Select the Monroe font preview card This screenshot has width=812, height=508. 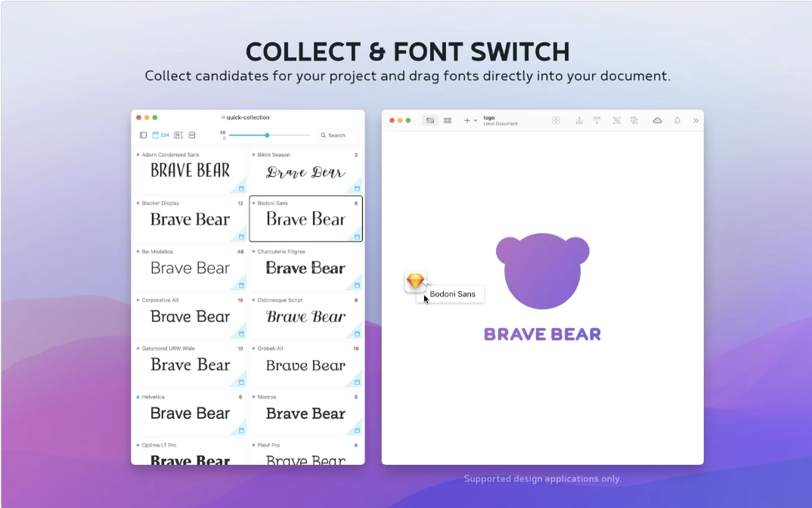tap(305, 414)
